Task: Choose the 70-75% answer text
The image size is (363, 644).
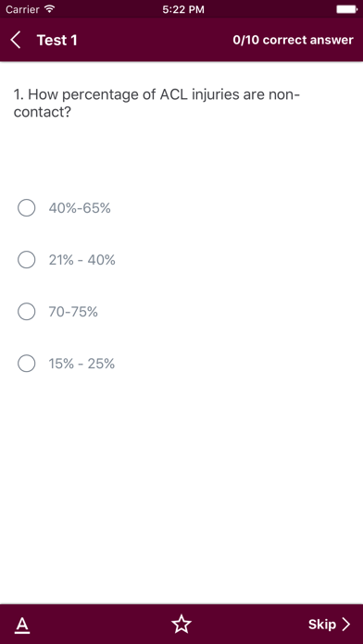Action: tap(73, 312)
